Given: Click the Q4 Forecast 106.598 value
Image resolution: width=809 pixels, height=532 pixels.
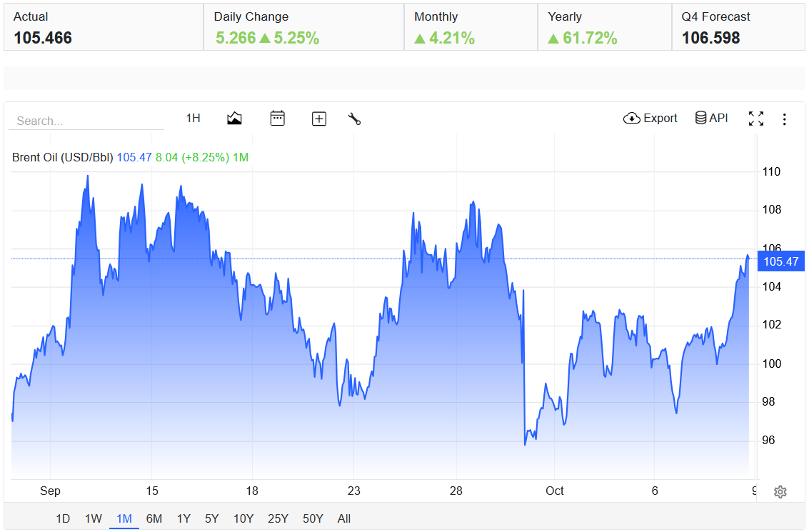Looking at the screenshot, I should (710, 38).
